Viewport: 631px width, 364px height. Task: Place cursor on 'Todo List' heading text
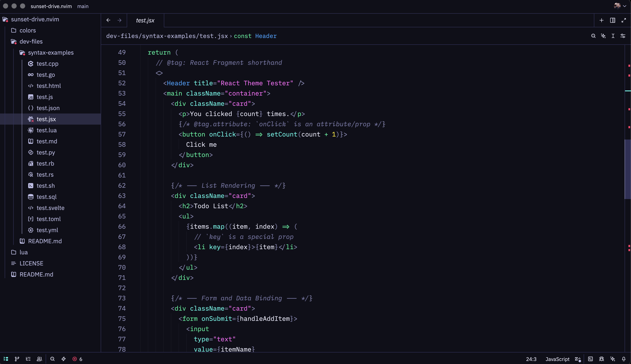coord(211,206)
